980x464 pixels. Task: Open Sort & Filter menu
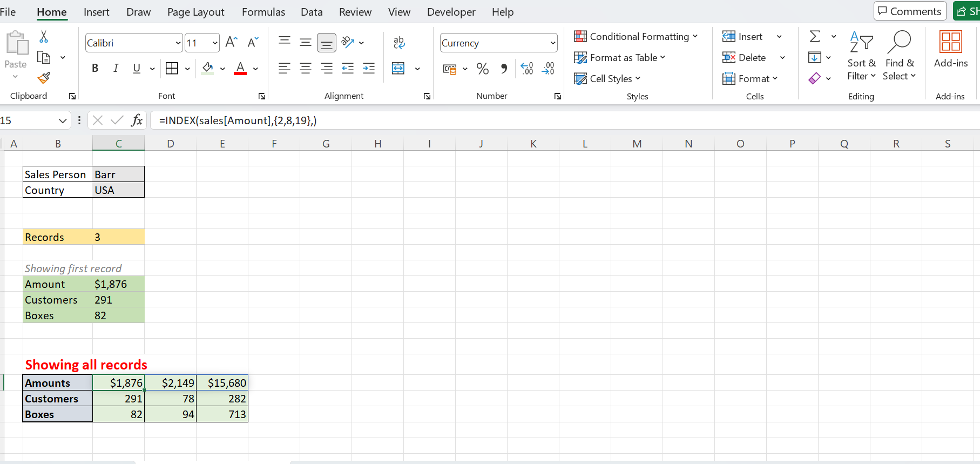pyautogui.click(x=861, y=56)
